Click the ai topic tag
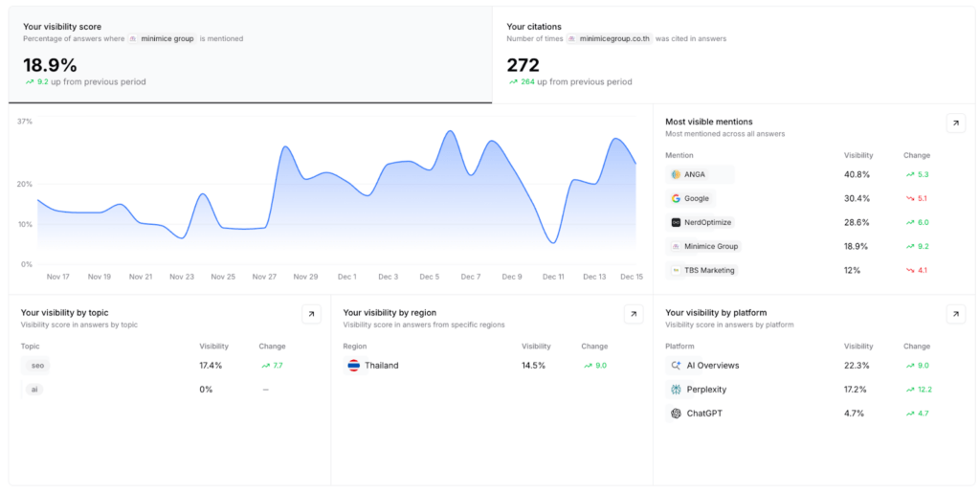Viewport: 980px width, 493px height. [x=33, y=390]
